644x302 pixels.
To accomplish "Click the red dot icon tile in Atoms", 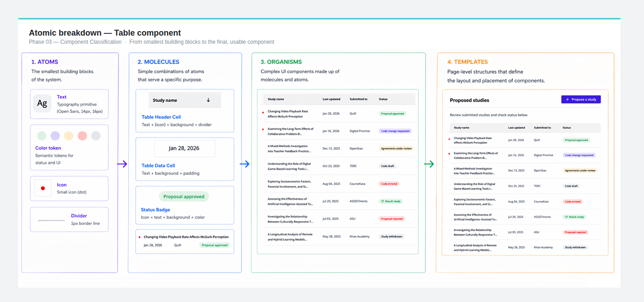I will click(x=43, y=188).
